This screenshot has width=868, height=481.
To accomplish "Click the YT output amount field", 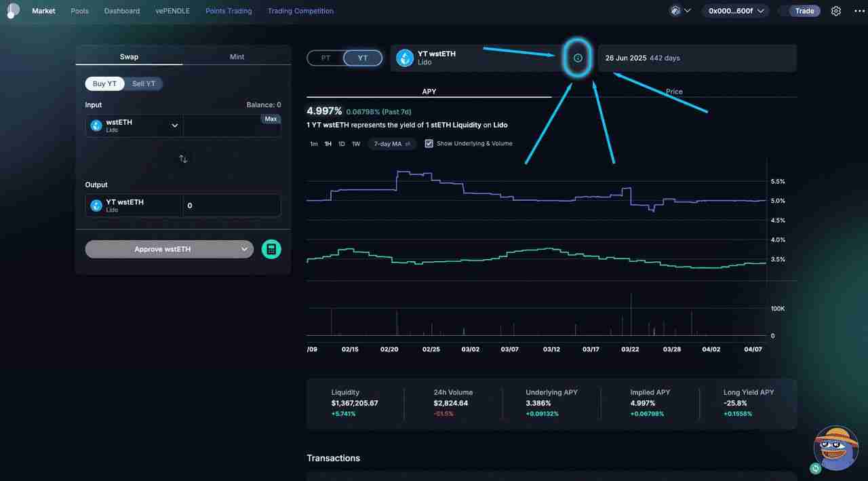I will click(x=231, y=205).
